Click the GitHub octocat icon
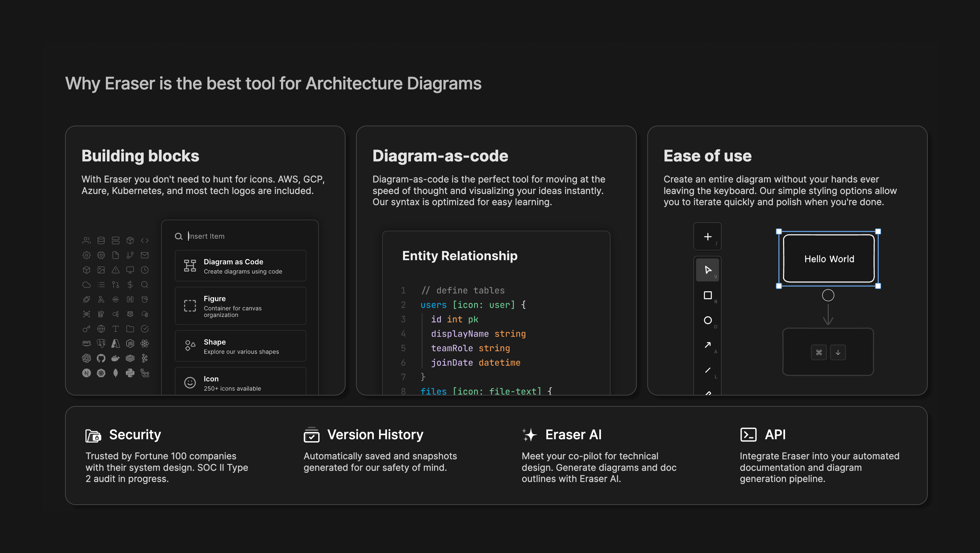Screen dimensions: 980x553 point(101,358)
